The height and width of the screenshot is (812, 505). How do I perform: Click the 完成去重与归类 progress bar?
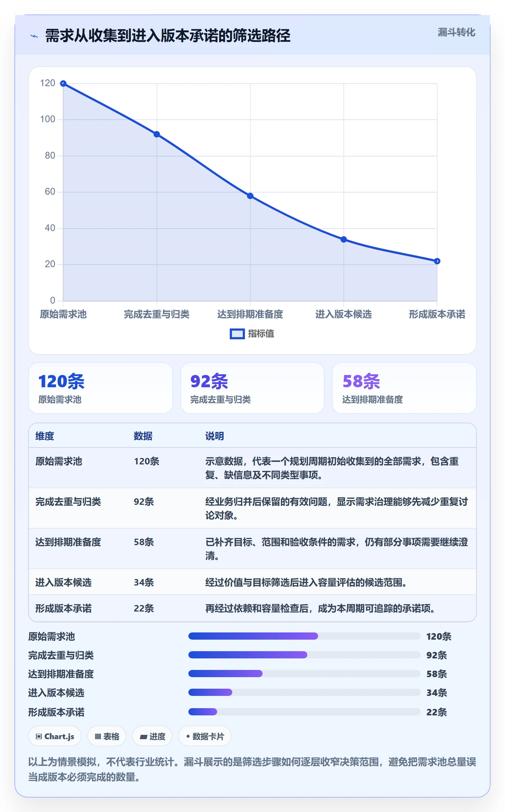[304, 655]
